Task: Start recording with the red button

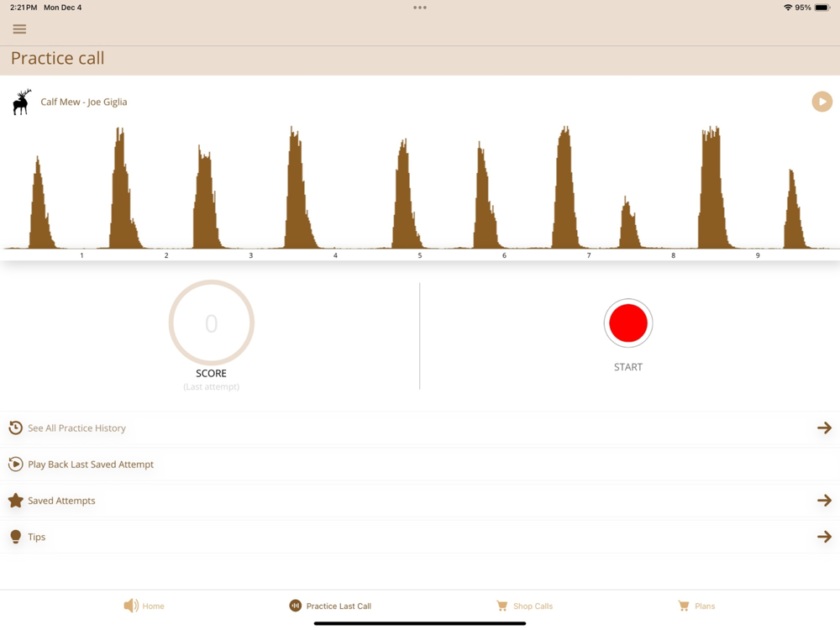Action: click(x=627, y=323)
